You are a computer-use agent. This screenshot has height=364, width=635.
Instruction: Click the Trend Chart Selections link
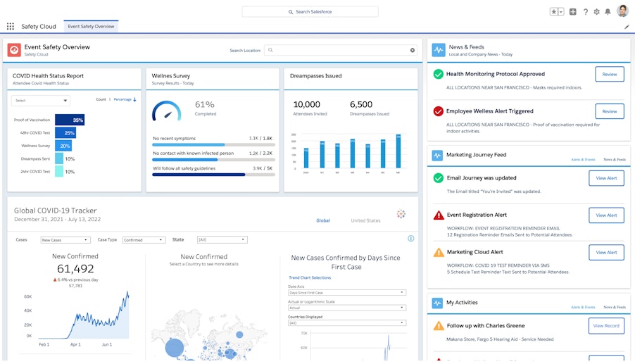310,278
